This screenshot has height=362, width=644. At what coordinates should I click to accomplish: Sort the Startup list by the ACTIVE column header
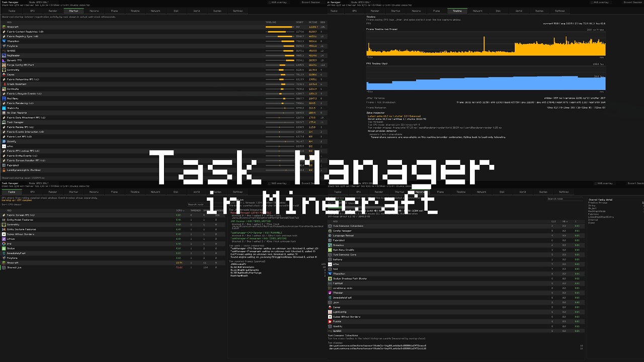313,22
